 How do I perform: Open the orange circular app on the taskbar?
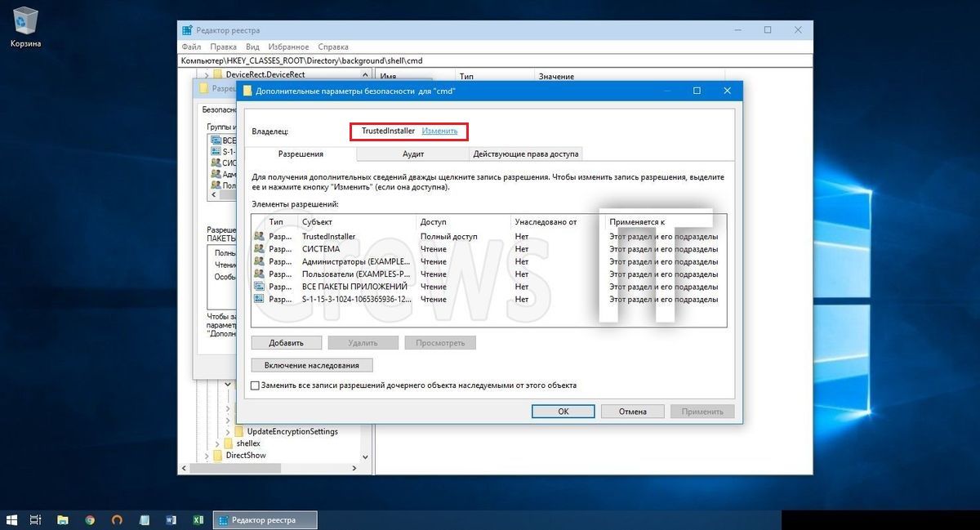click(x=117, y=519)
